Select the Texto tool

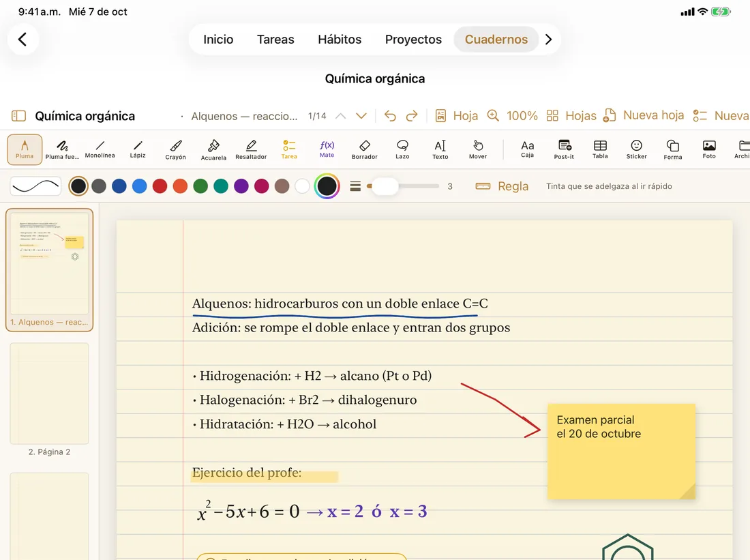[x=440, y=149]
